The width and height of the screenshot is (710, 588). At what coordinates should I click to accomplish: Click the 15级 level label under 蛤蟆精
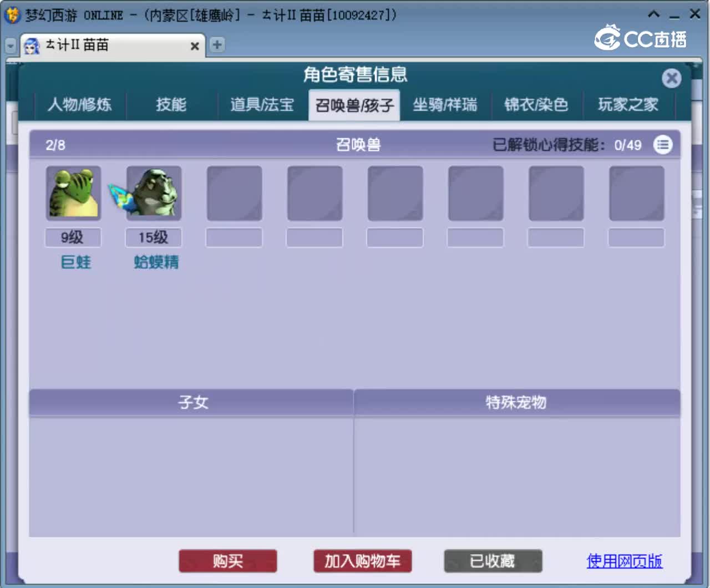tap(153, 237)
